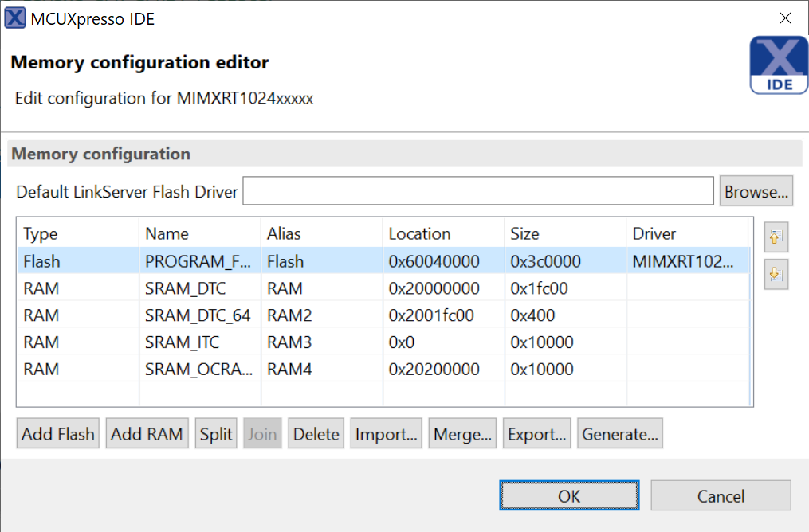Image resolution: width=809 pixels, height=532 pixels.
Task: Select the SRAM_DTC memory row
Action: point(185,288)
